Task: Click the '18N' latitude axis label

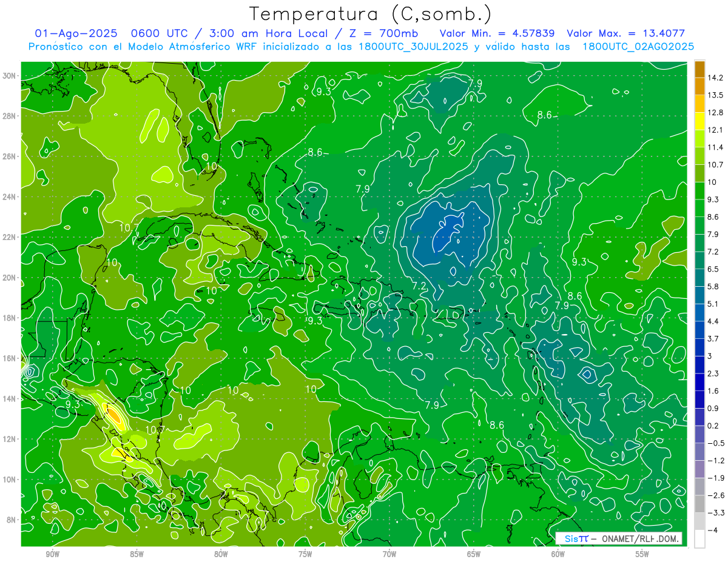Action: [10, 318]
